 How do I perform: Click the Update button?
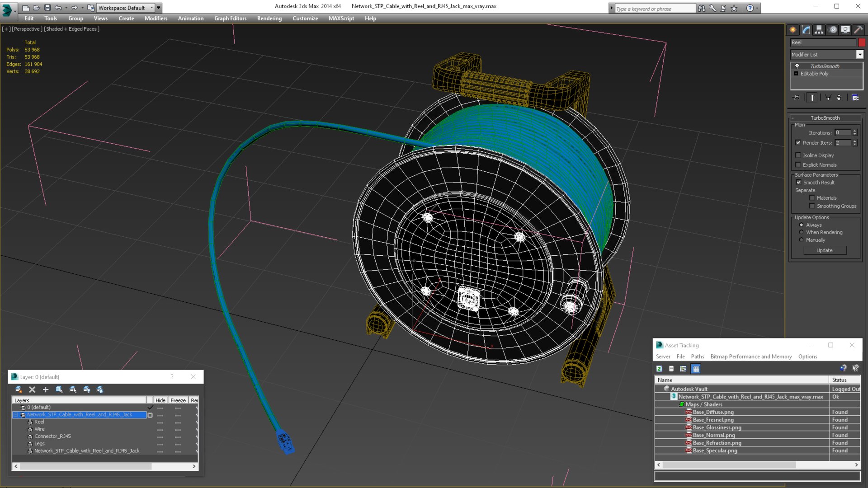click(824, 250)
